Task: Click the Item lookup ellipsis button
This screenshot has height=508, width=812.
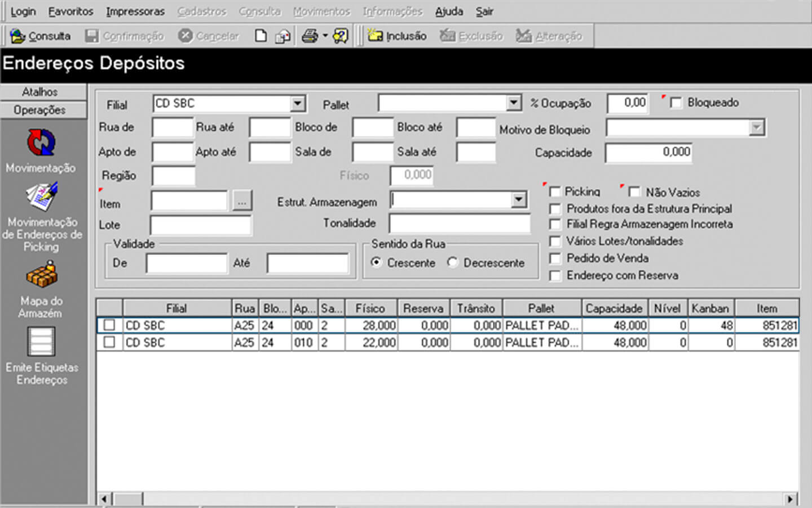Action: 242,201
